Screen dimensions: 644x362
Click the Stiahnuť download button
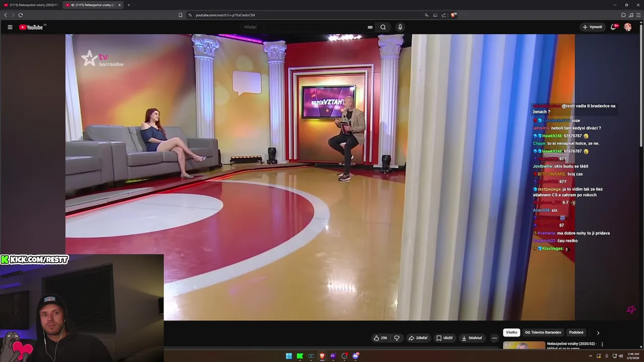click(x=472, y=338)
